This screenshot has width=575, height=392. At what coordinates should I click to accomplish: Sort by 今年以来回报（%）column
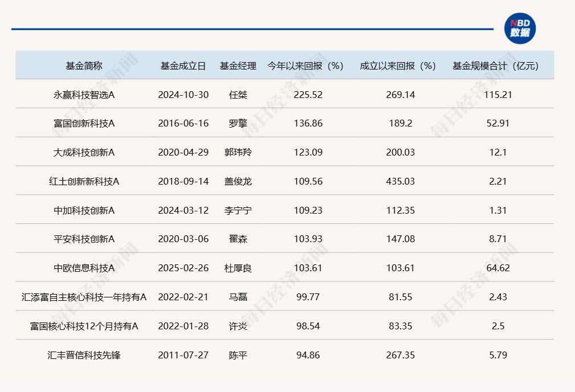[304, 65]
